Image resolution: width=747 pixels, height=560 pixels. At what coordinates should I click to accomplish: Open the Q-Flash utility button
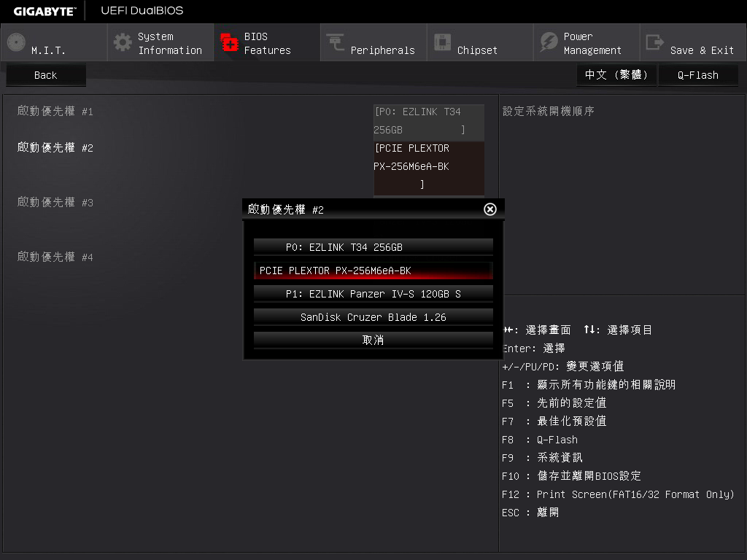(x=697, y=75)
